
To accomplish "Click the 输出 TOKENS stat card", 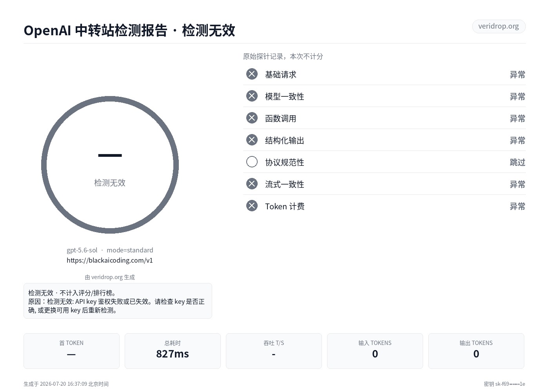I will coord(476,351).
